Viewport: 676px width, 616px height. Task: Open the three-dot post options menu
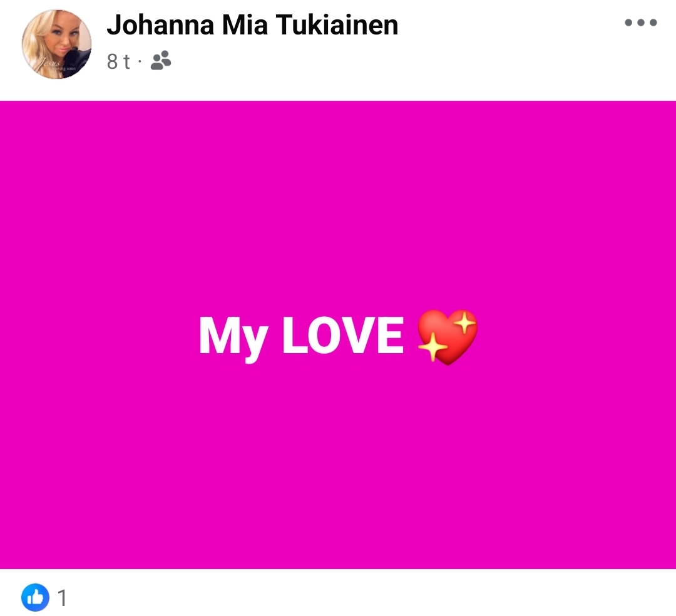(641, 23)
